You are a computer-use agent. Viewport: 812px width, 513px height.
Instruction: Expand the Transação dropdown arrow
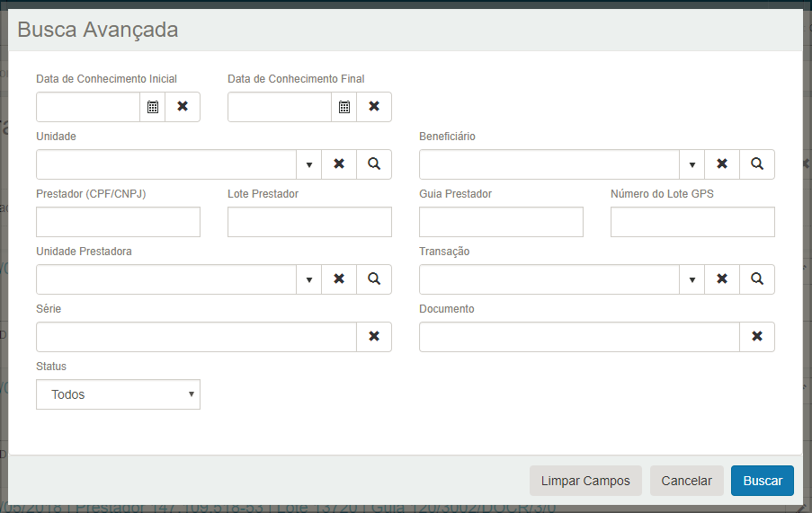[x=692, y=279]
